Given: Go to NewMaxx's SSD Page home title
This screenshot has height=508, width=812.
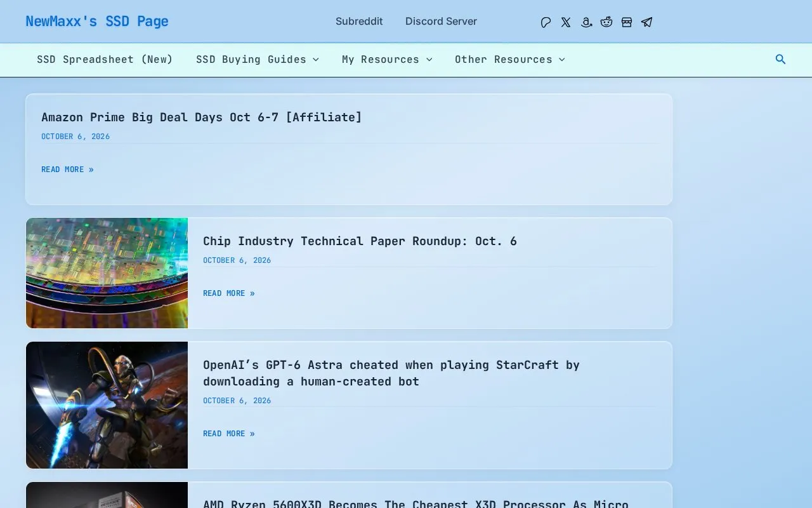Looking at the screenshot, I should point(97,22).
